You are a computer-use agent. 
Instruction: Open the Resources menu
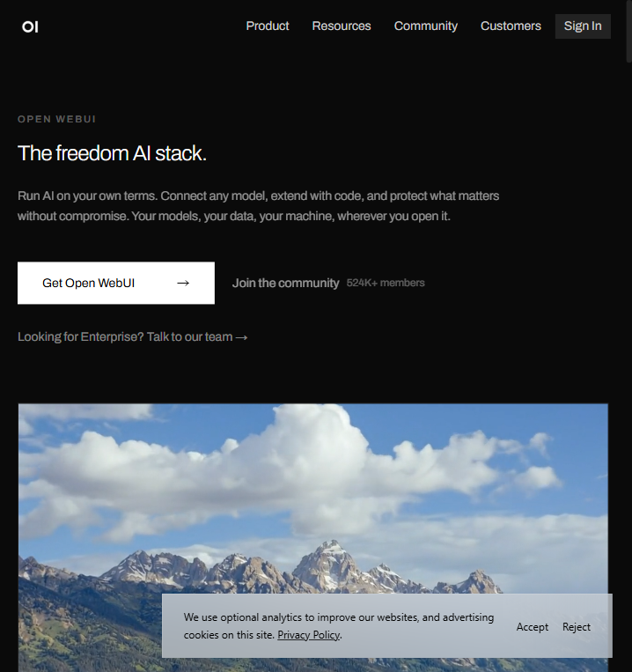(x=342, y=26)
